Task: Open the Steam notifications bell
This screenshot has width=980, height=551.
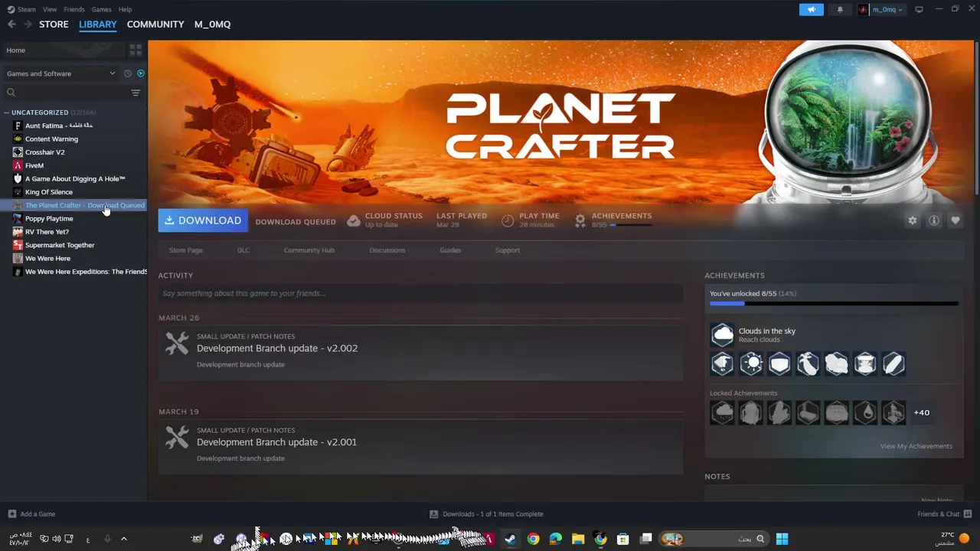Action: point(840,9)
